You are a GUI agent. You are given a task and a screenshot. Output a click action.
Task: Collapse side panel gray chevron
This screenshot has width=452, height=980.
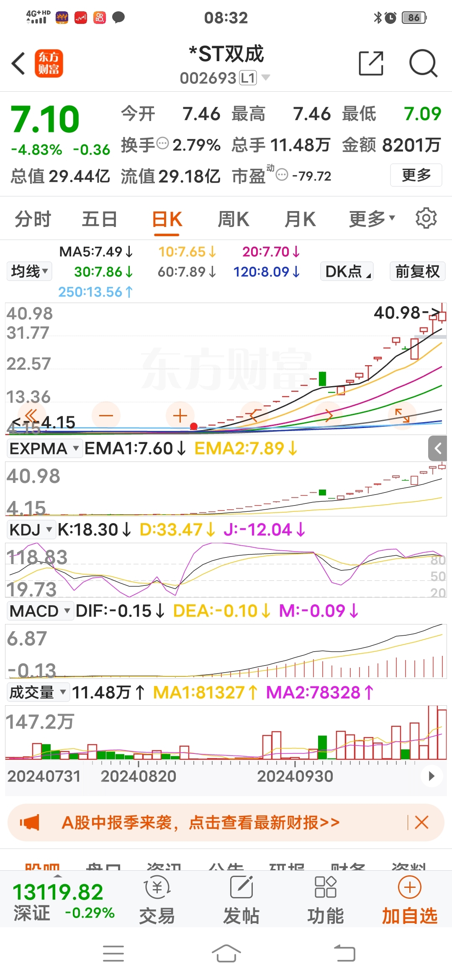coord(438,449)
